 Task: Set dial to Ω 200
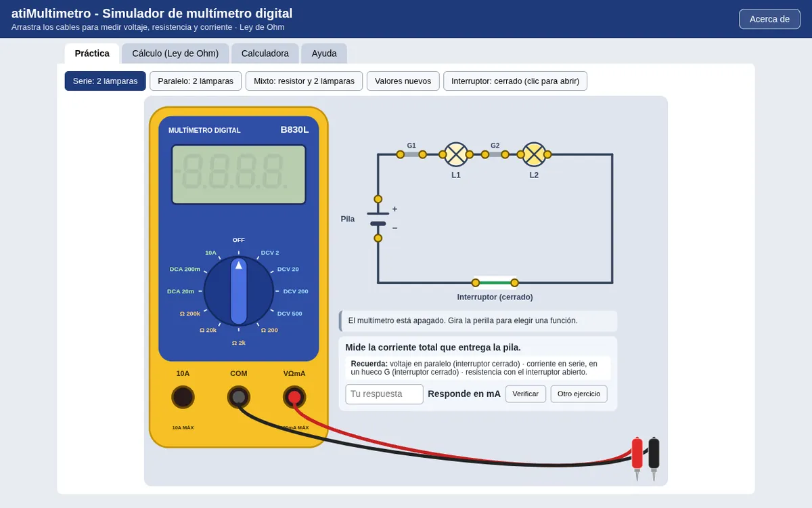pyautogui.click(x=269, y=330)
